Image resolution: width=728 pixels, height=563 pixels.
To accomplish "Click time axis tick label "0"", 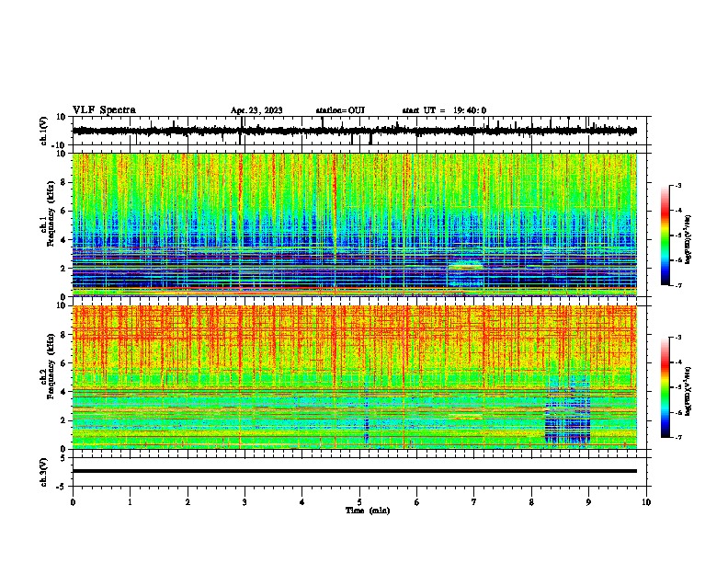I will click(73, 502).
